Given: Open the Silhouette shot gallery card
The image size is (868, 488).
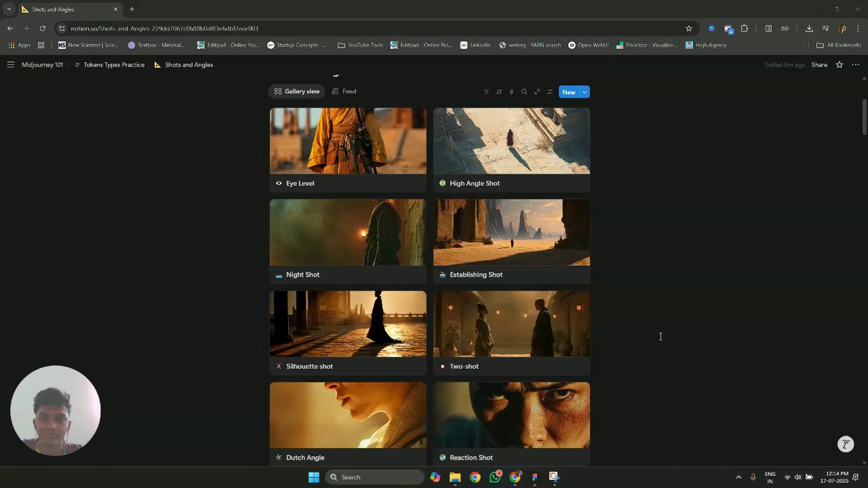Looking at the screenshot, I should (x=348, y=332).
